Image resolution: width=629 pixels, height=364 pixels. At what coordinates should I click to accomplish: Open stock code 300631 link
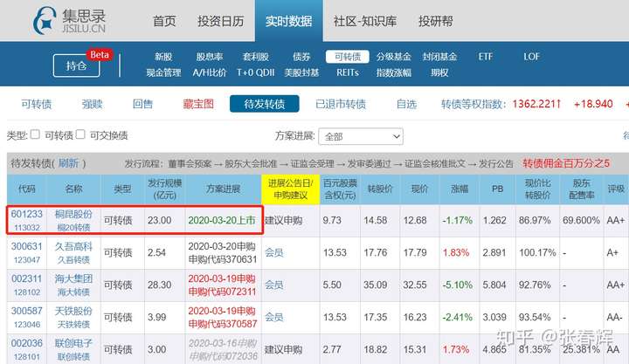pos(27,246)
